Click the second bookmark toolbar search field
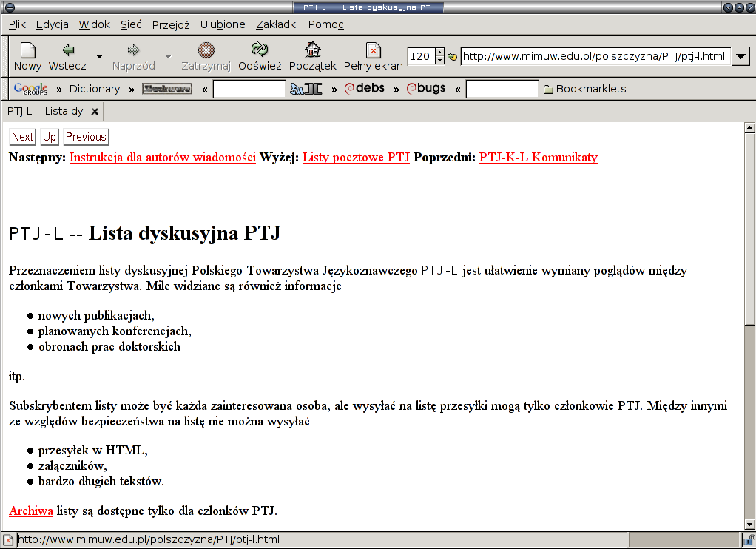 pos(502,89)
